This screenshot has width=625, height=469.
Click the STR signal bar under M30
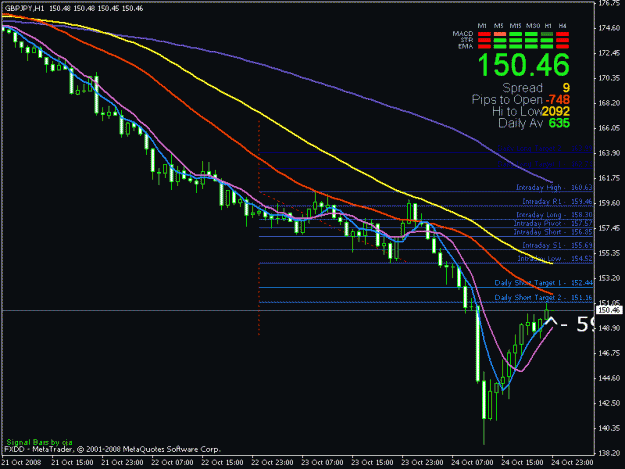click(x=531, y=40)
